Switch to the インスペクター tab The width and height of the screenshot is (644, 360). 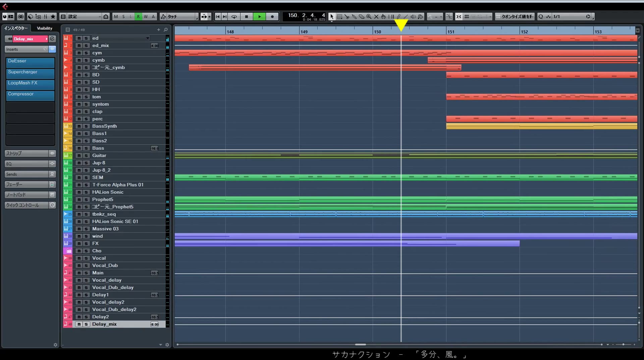16,28
